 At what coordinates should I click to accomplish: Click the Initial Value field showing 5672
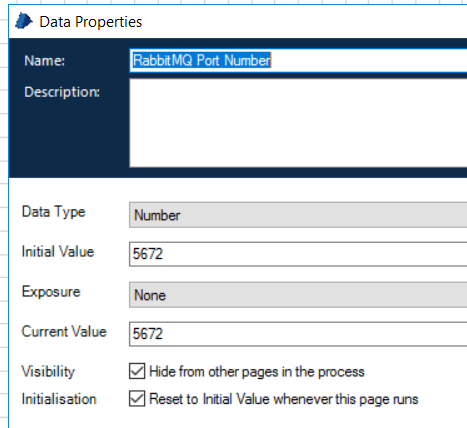click(298, 254)
